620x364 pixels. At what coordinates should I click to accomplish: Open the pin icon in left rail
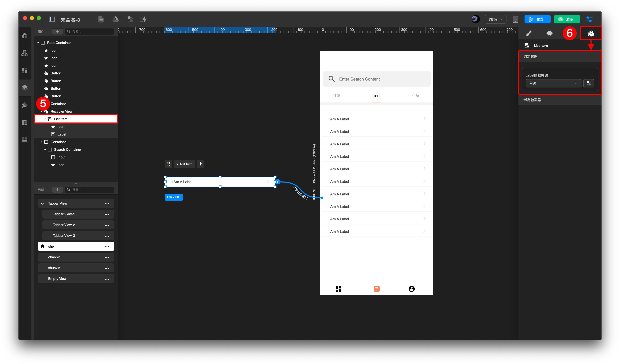(25, 105)
